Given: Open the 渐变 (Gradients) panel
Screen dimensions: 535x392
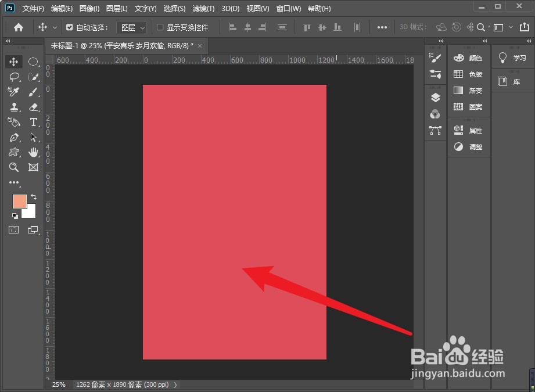Looking at the screenshot, I should tap(468, 91).
